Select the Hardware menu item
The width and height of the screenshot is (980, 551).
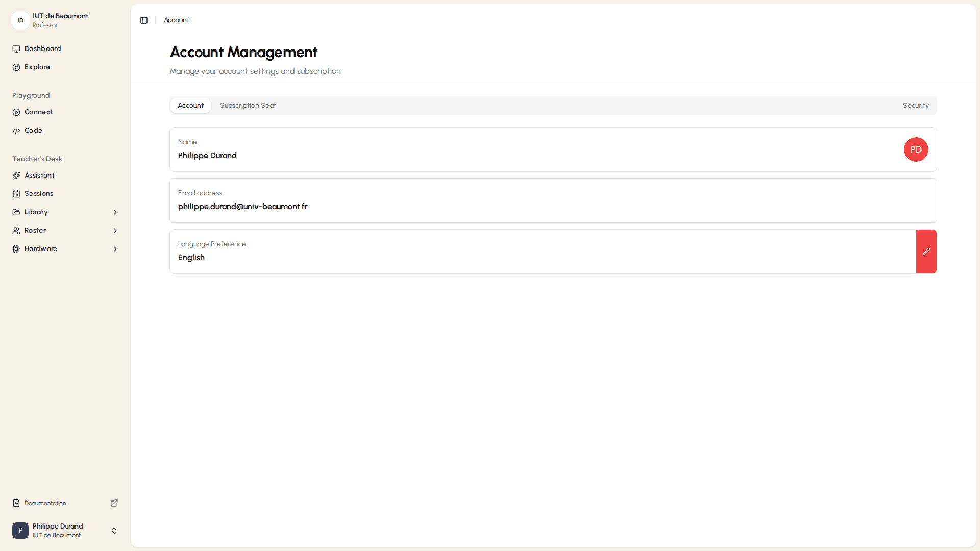click(65, 249)
